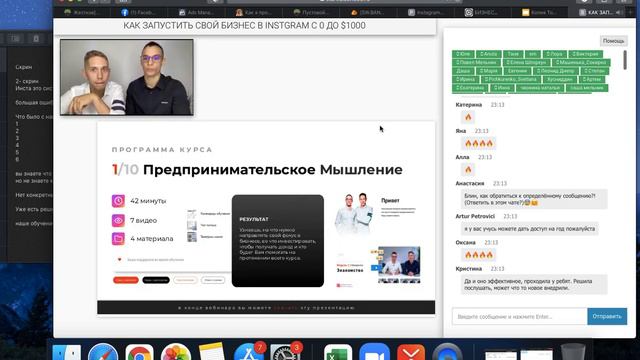The height and width of the screenshot is (360, 640).
Task: Open the Trash in the Dock
Action: pos(573,352)
